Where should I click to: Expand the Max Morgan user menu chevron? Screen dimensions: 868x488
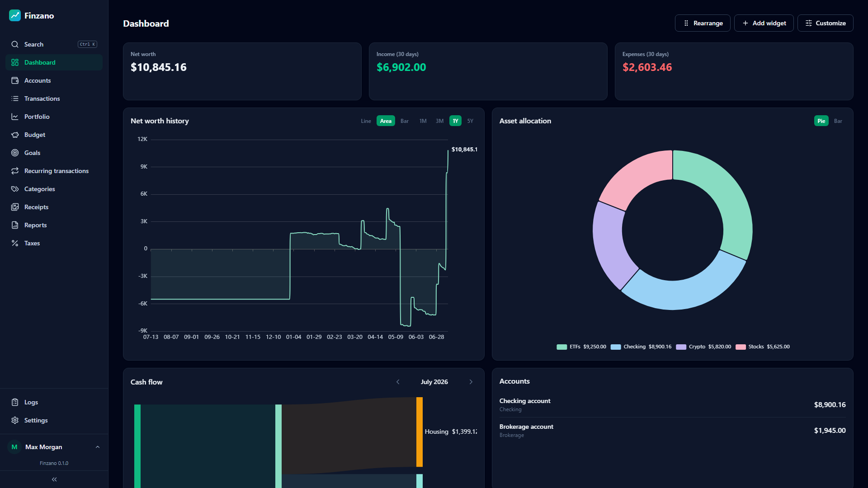point(98,447)
